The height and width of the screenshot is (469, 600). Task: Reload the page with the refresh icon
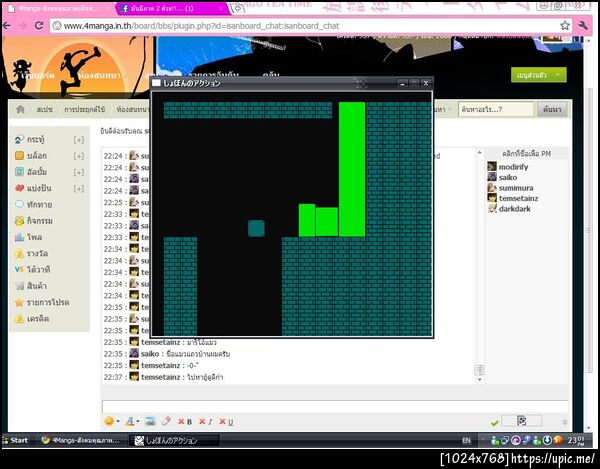pyautogui.click(x=39, y=25)
